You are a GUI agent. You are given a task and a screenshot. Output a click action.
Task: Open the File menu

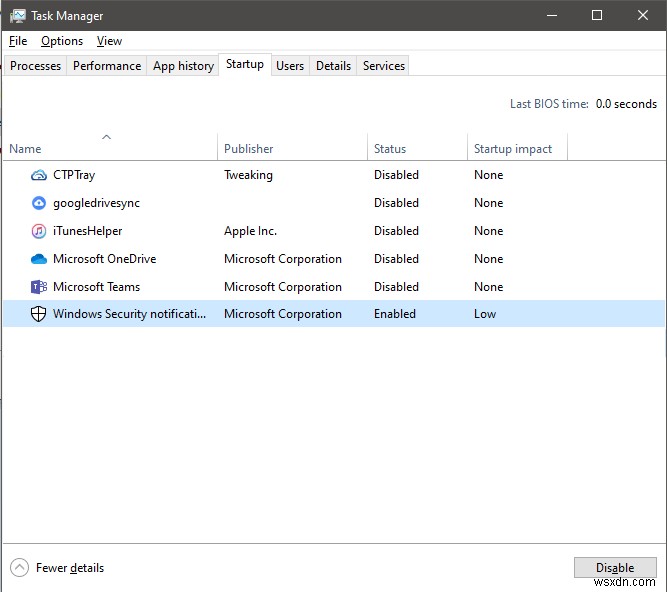click(18, 41)
